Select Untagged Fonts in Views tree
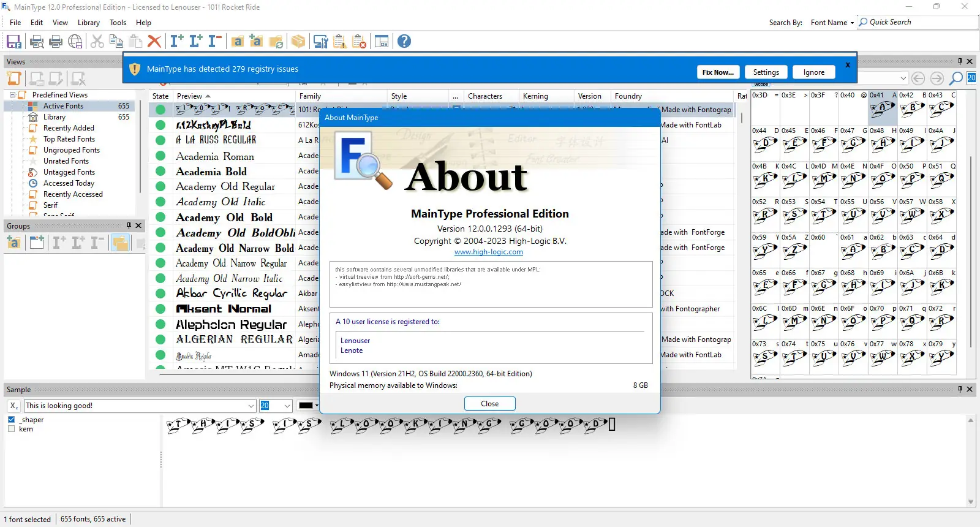Image resolution: width=980 pixels, height=527 pixels. coord(69,172)
